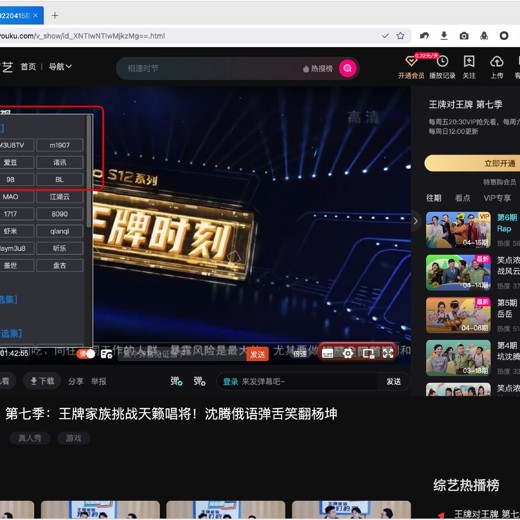Image resolution: width=520 pixels, height=520 pixels.
Task: Select the m1907 parsing source
Action: coord(60,145)
